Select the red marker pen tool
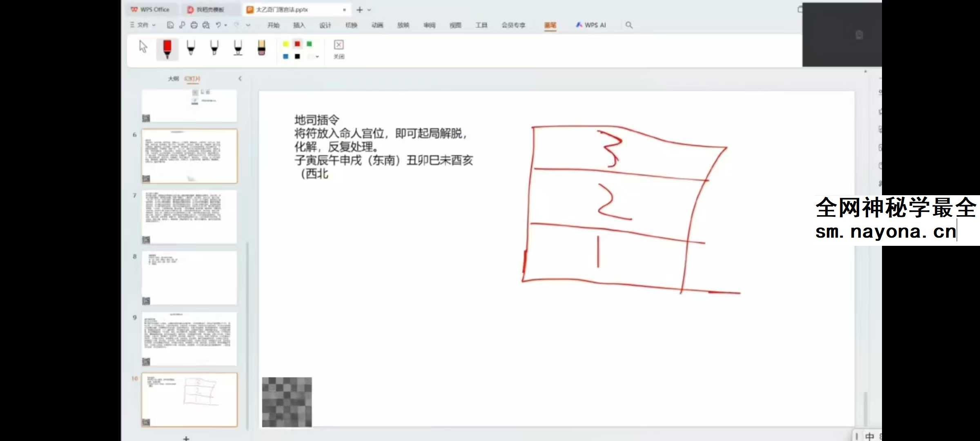Screen dimensions: 980x441 coord(167,49)
